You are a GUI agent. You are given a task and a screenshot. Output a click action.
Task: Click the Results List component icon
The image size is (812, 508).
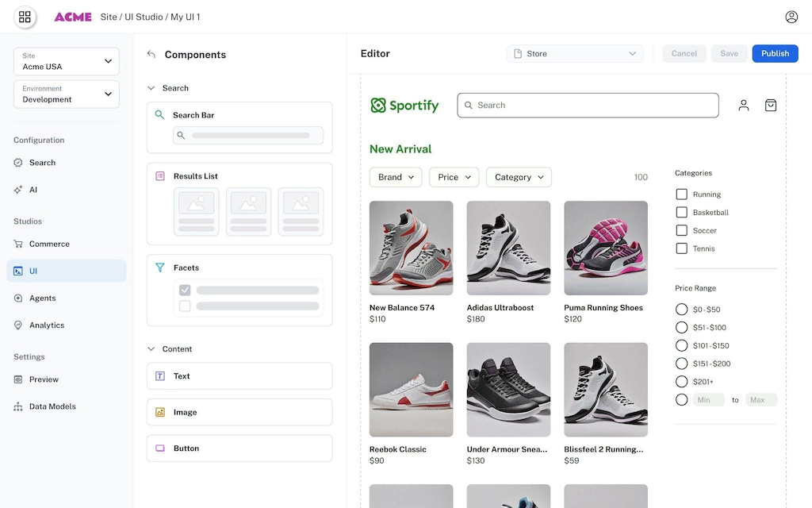tap(160, 176)
